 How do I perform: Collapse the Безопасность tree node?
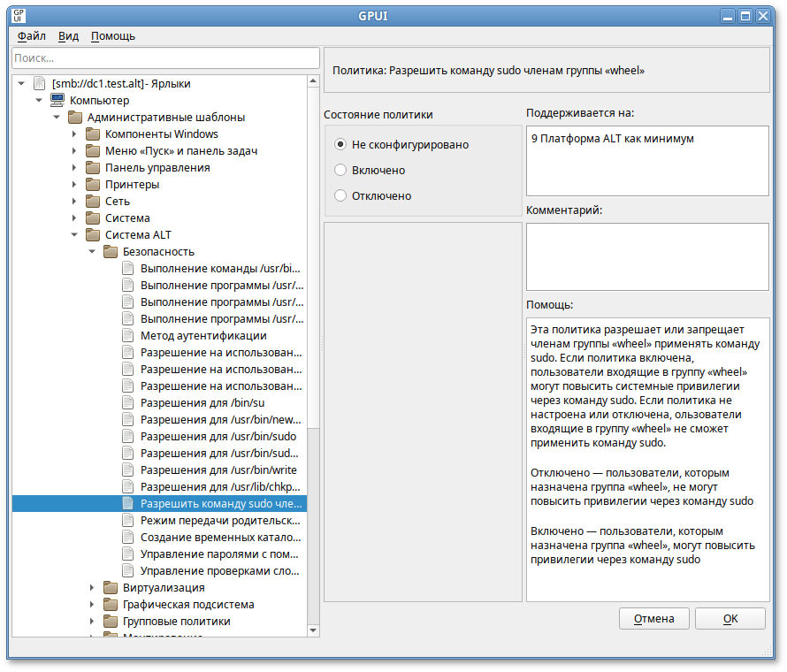tap(92, 252)
